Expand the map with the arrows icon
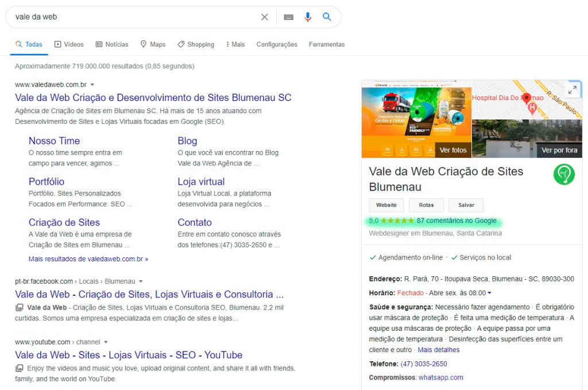The height and width of the screenshot is (390, 588). tap(572, 90)
